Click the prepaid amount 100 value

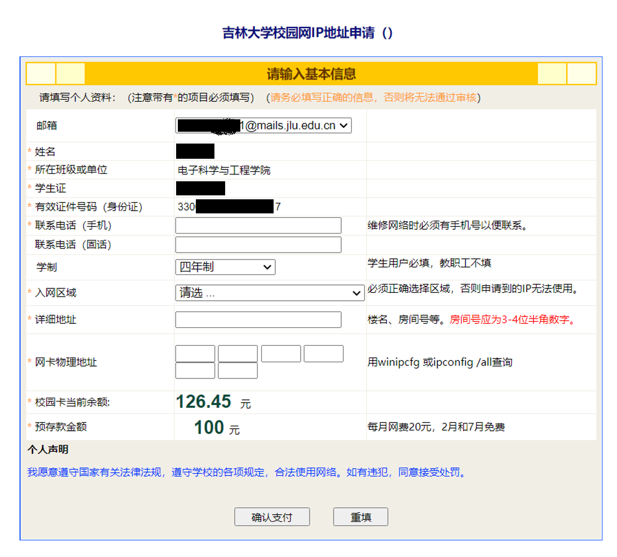[209, 428]
